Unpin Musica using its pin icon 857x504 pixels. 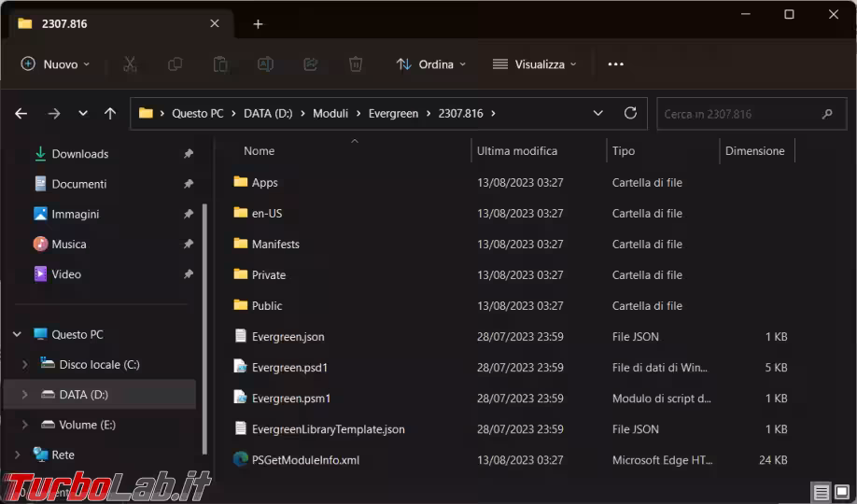(x=189, y=244)
